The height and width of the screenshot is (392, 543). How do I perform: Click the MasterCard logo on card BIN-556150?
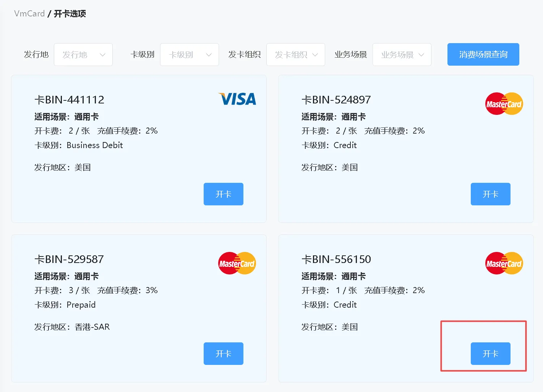coord(504,263)
